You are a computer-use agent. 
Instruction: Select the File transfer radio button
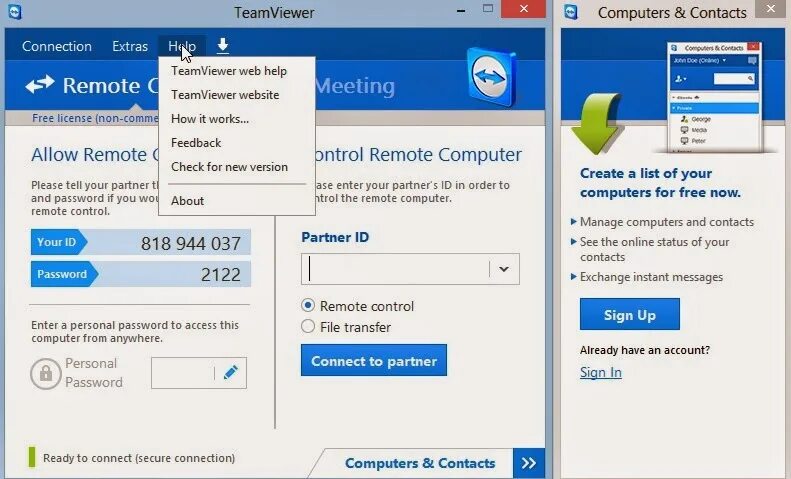coord(308,326)
